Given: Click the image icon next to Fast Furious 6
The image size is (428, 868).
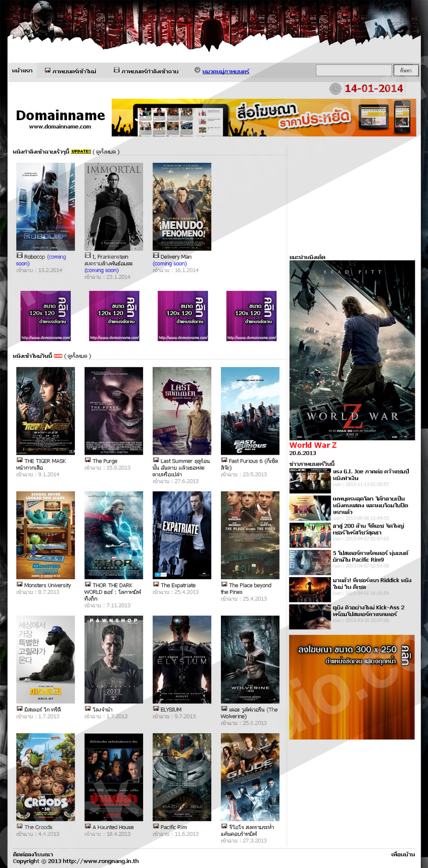Looking at the screenshot, I should coord(224,460).
